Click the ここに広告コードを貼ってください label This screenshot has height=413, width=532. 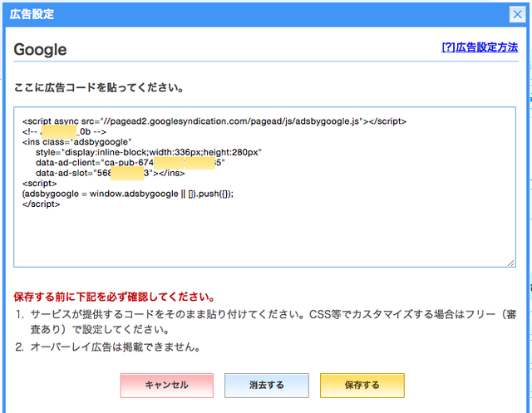pos(99,87)
